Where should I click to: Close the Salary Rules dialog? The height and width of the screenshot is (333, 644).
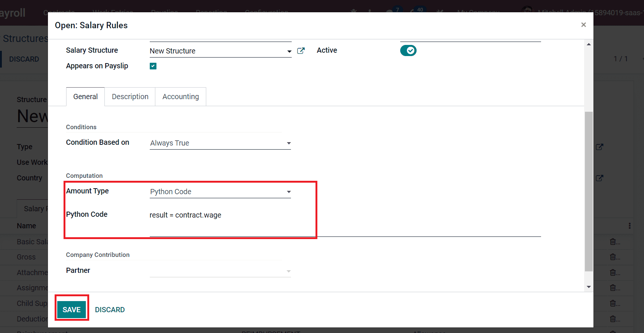583,25
